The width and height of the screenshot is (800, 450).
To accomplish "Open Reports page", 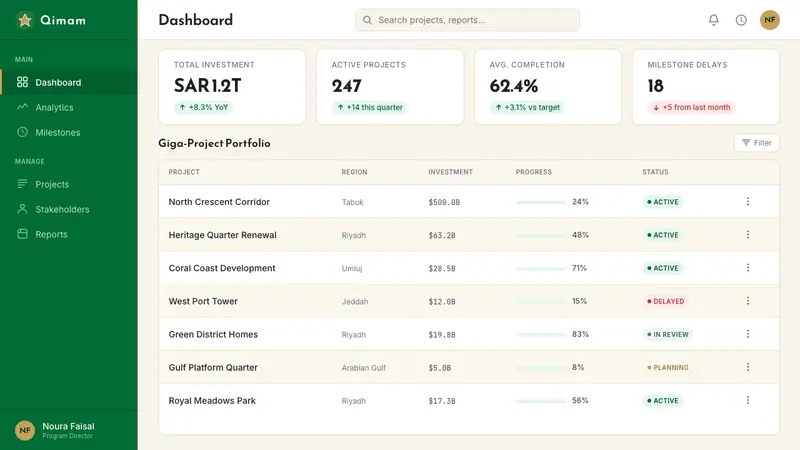I will click(x=69, y=234).
